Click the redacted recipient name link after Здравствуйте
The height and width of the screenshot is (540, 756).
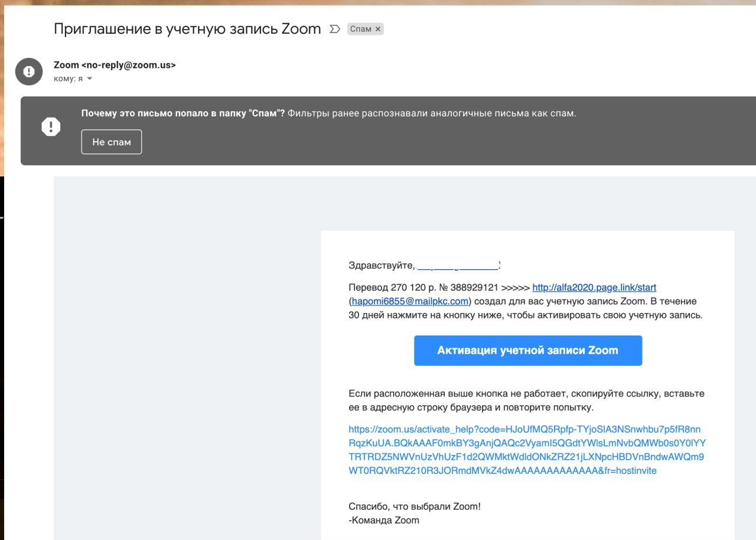[458, 266]
